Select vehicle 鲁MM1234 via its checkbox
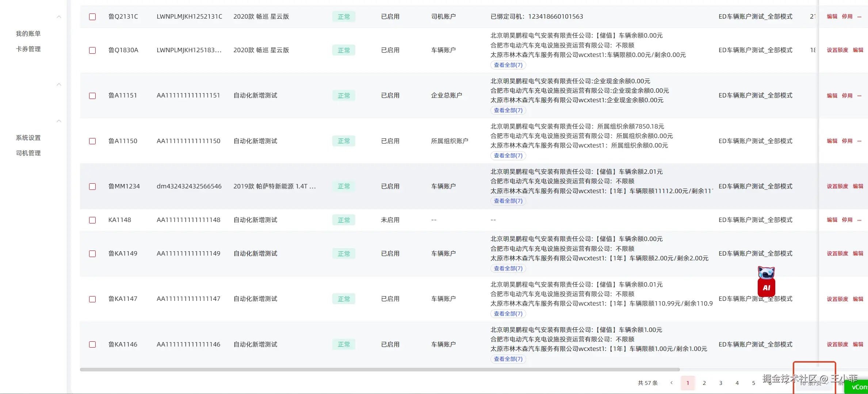This screenshot has height=394, width=868. (x=92, y=187)
